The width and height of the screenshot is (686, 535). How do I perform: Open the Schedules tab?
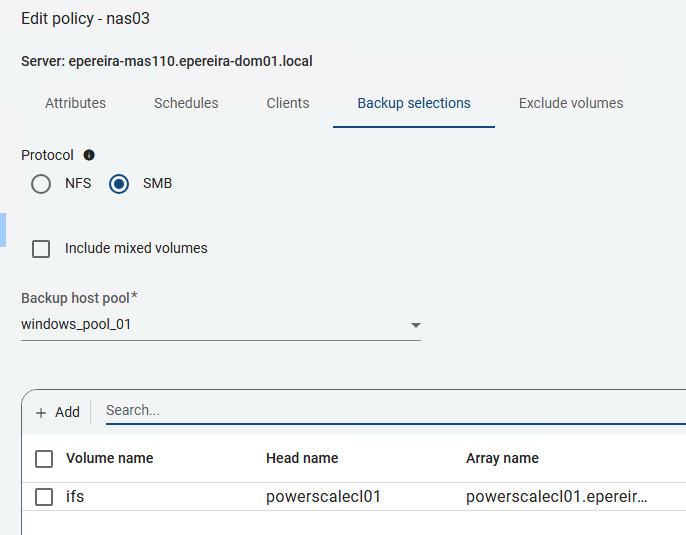(x=186, y=103)
